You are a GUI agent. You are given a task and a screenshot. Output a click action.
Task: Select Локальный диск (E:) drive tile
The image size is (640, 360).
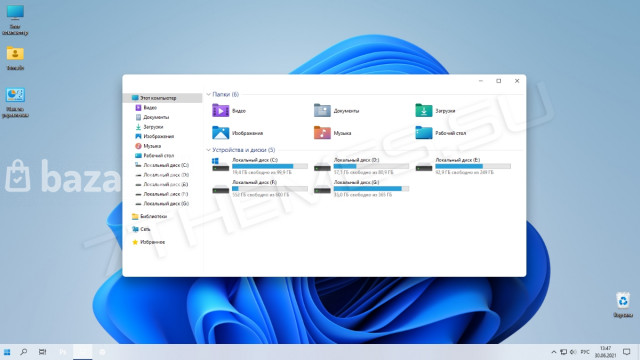pos(463,166)
